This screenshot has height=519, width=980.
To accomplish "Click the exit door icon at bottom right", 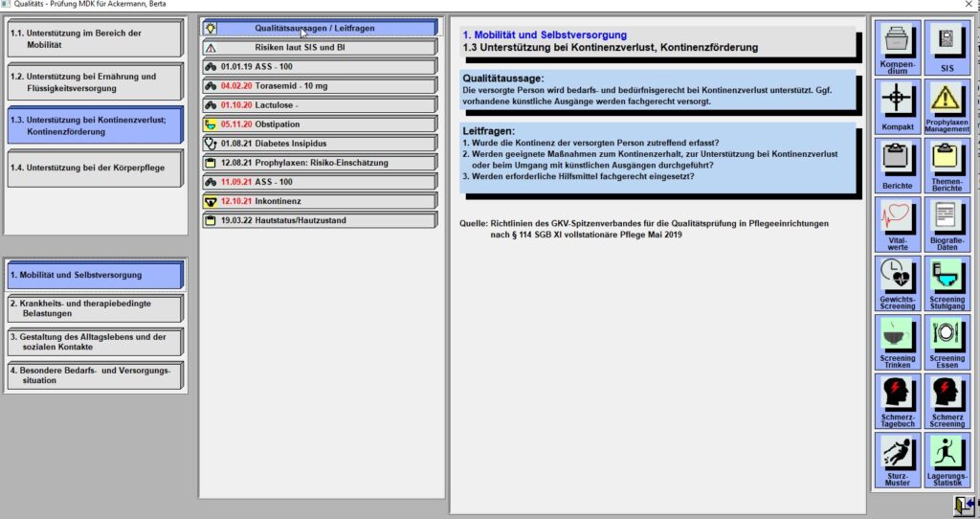I will coord(962,506).
